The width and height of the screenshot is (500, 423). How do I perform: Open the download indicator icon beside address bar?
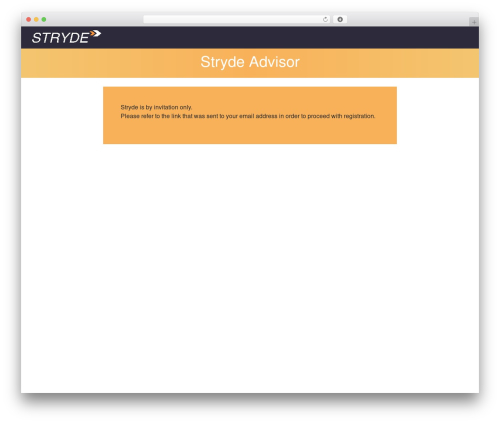(340, 20)
